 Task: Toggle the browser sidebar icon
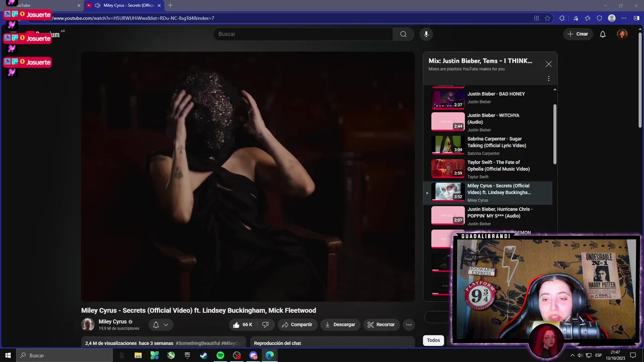tap(636, 18)
